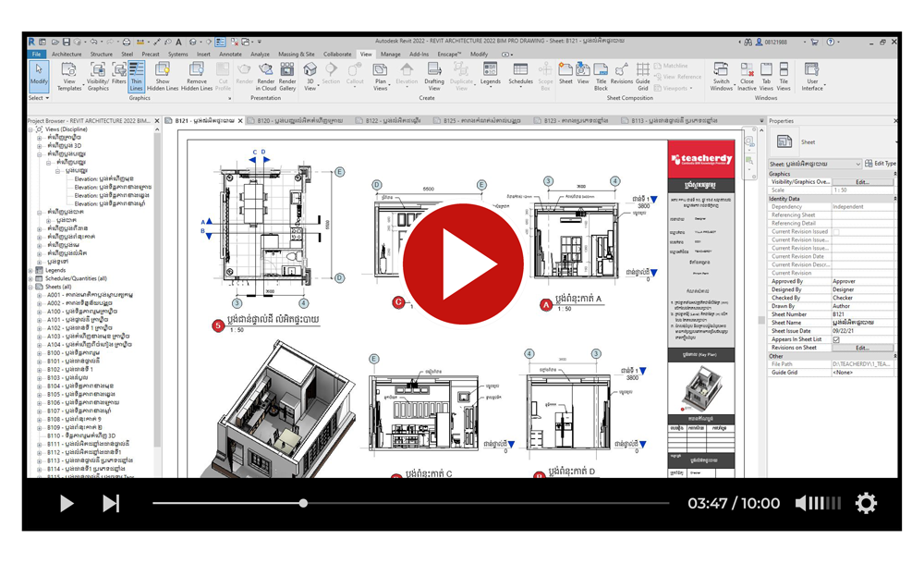The image size is (924, 564).
Task: Add a Guide Grid
Action: [643, 77]
